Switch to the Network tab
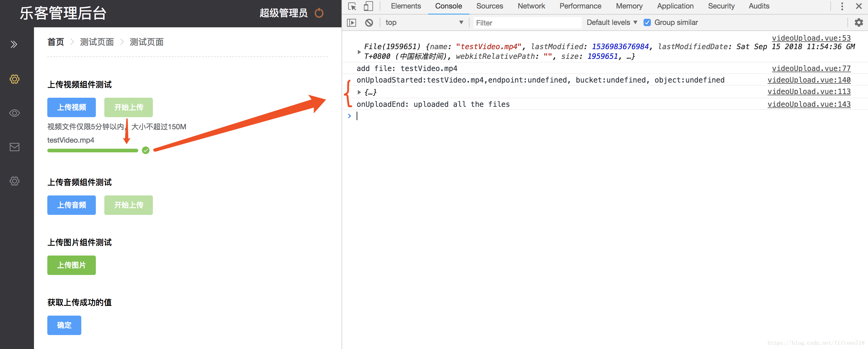Image resolution: width=868 pixels, height=349 pixels. (x=531, y=6)
